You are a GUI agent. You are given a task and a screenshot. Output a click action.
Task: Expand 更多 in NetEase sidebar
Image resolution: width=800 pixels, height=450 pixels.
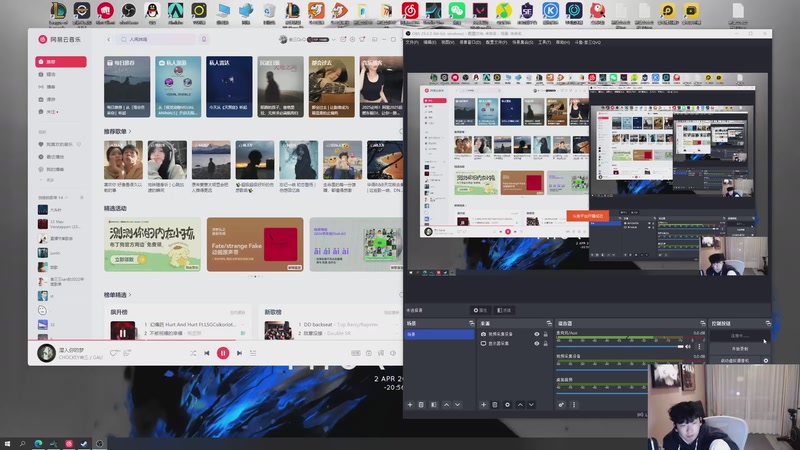[47, 180]
